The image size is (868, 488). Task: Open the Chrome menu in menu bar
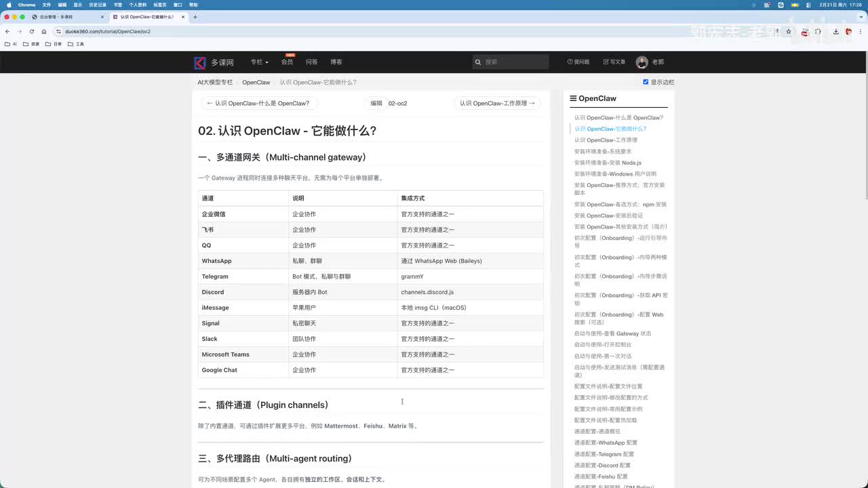[x=26, y=5]
